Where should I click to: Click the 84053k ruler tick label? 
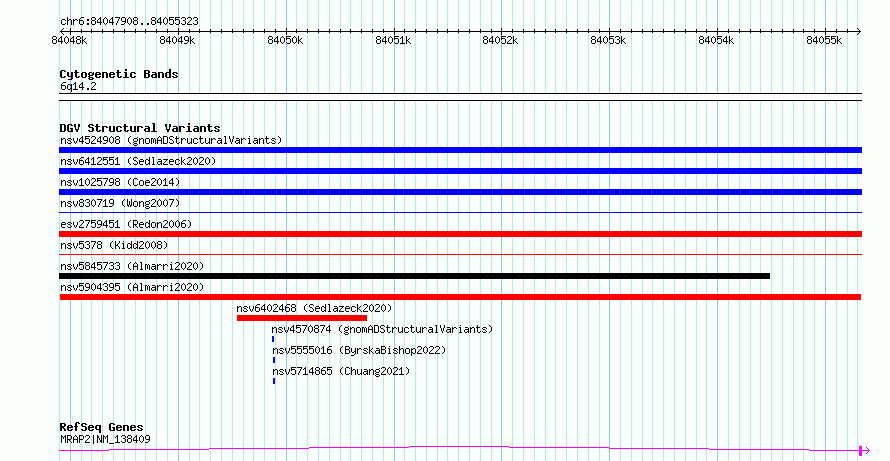[x=609, y=40]
